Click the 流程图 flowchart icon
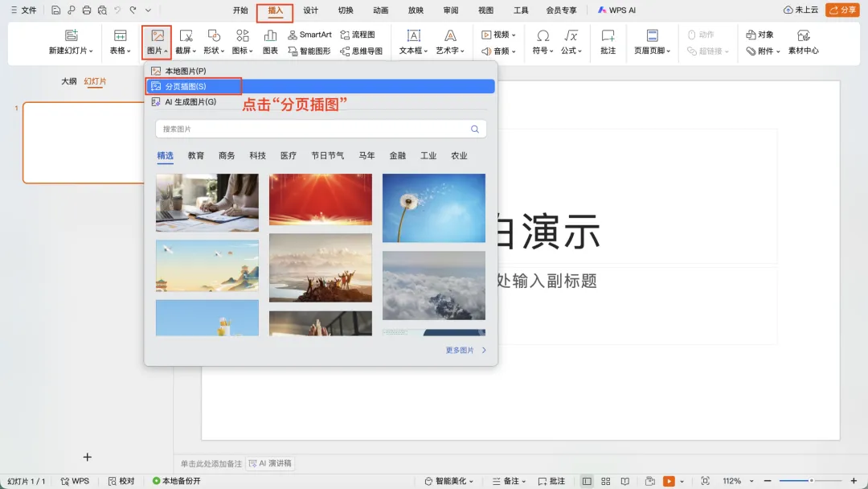 coord(358,35)
